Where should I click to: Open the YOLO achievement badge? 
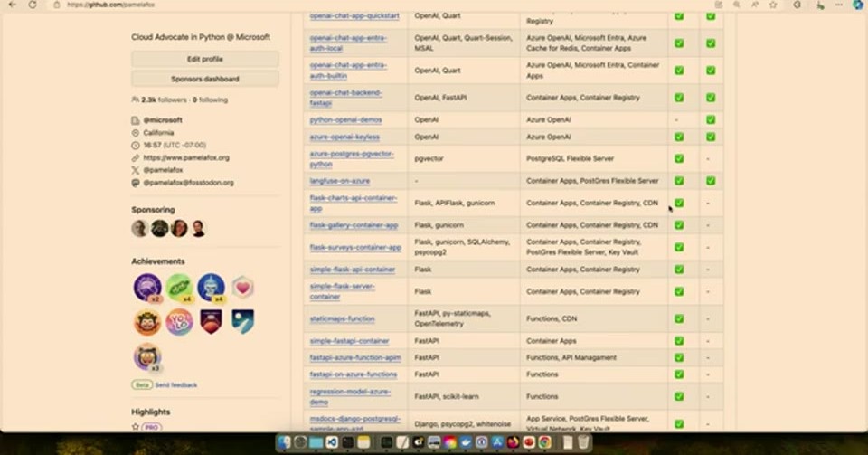(179, 322)
